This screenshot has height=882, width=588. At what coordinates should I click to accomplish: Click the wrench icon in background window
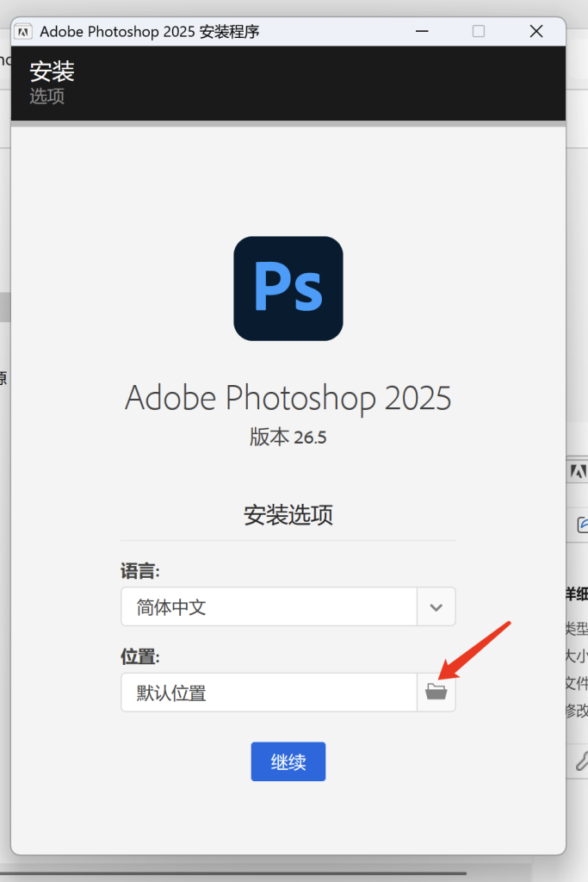582,761
